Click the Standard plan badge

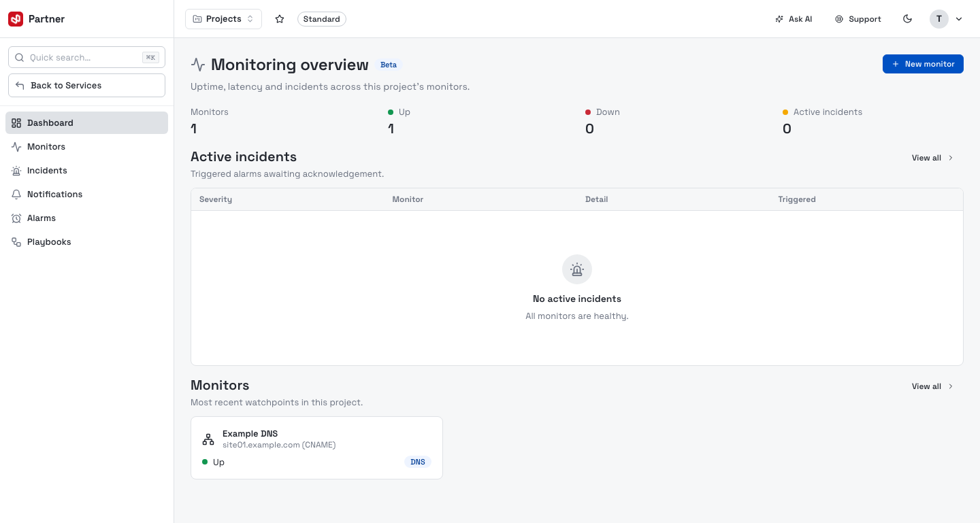(x=322, y=19)
